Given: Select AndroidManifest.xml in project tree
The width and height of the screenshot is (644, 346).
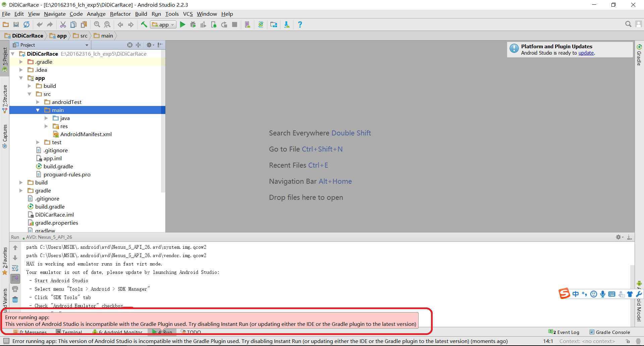Looking at the screenshot, I should tap(82, 134).
